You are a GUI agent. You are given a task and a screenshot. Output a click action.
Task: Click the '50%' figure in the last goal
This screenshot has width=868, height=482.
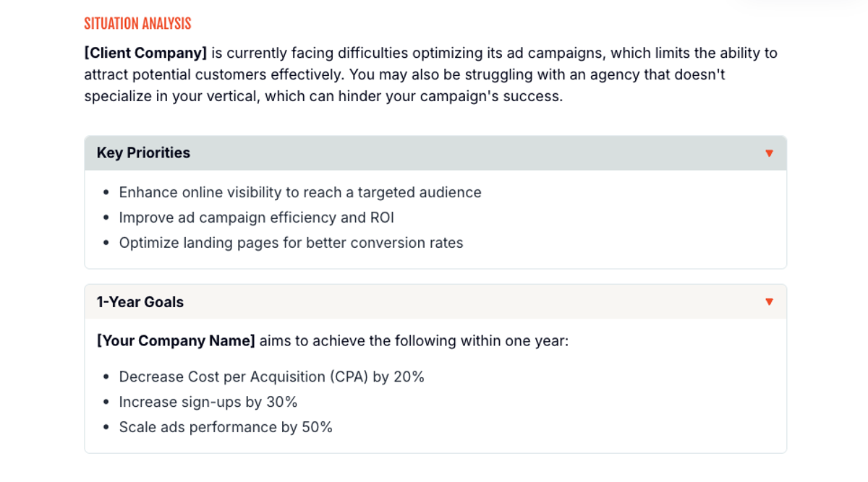click(317, 427)
